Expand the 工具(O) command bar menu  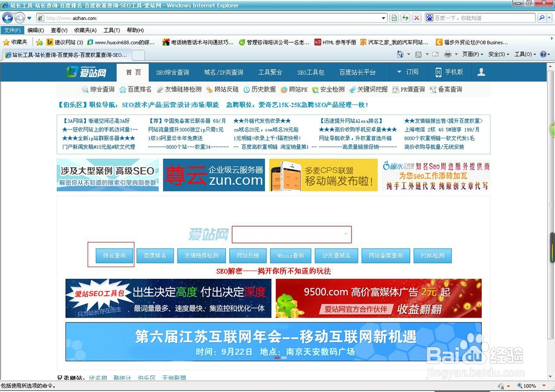point(525,54)
